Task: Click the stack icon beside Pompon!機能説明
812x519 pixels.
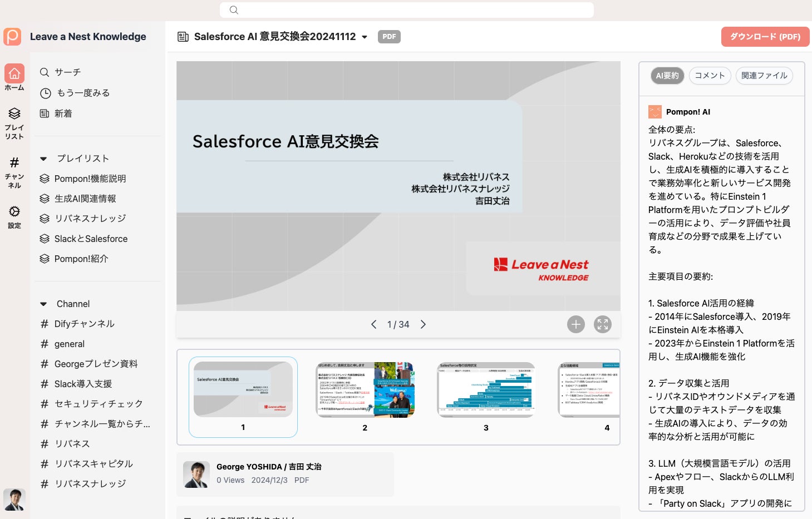Action: (x=45, y=179)
